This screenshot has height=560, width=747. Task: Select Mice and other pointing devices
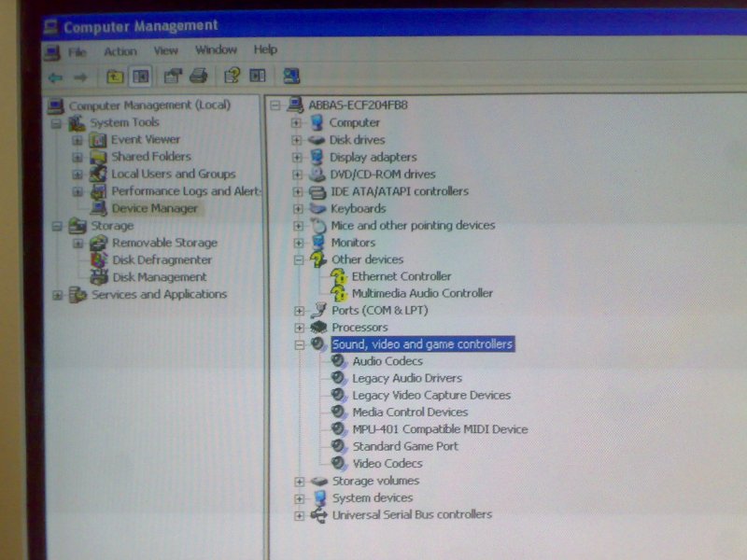(x=413, y=225)
